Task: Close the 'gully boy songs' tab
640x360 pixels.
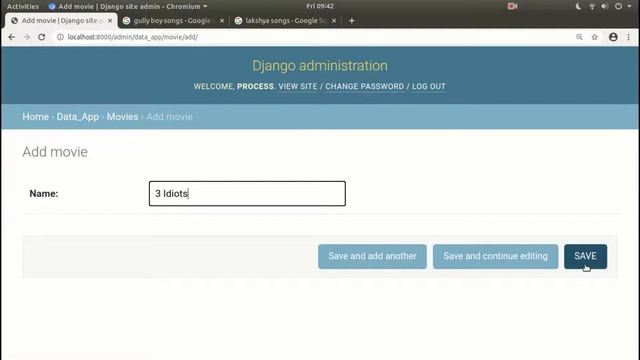Action: point(222,20)
